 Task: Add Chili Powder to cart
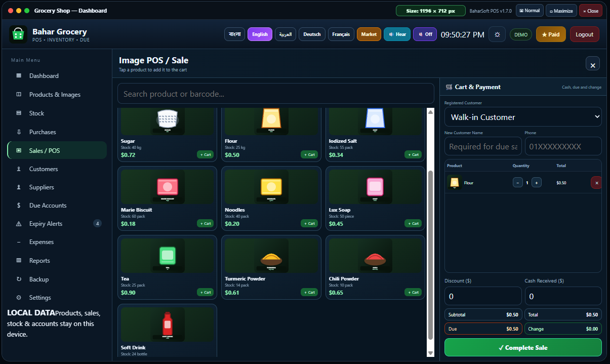pos(413,292)
